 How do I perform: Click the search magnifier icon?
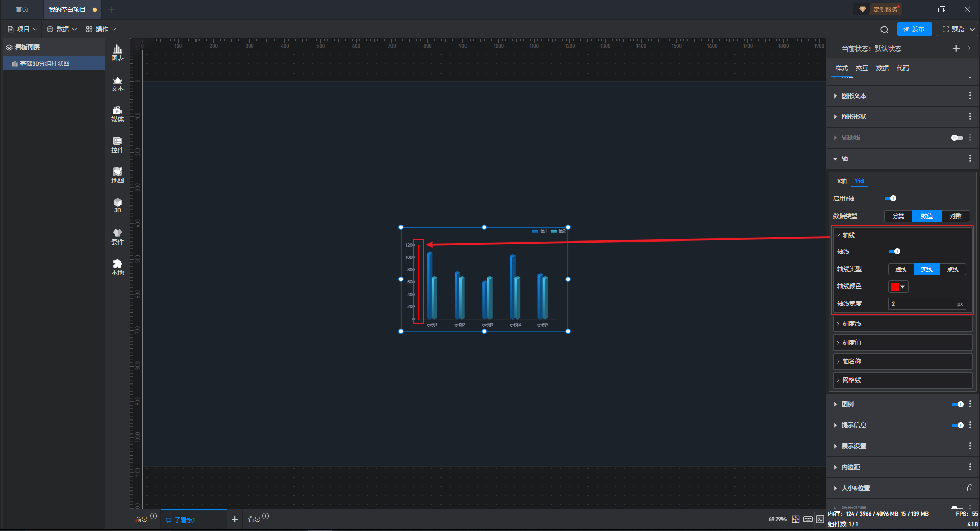(x=885, y=30)
